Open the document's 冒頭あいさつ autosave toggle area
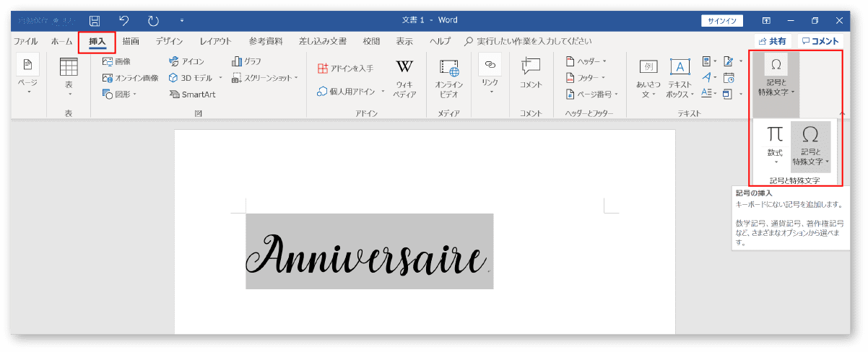868x352 pixels. click(x=46, y=21)
